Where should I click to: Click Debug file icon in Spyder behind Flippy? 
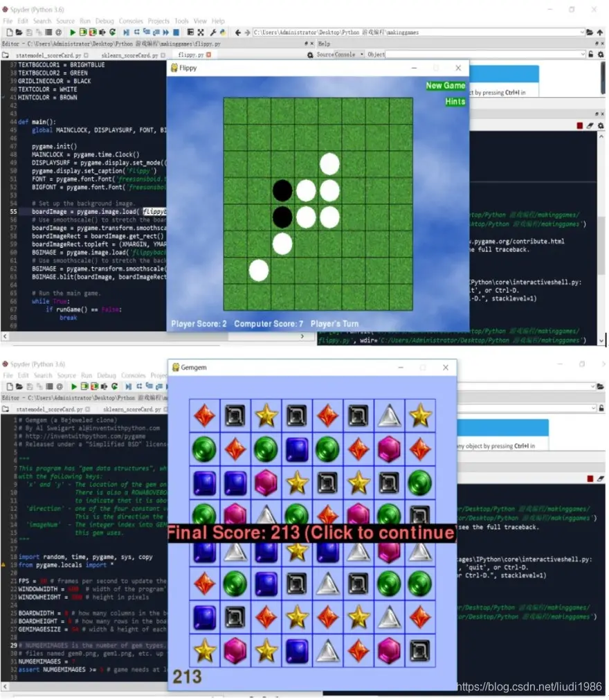click(x=126, y=32)
